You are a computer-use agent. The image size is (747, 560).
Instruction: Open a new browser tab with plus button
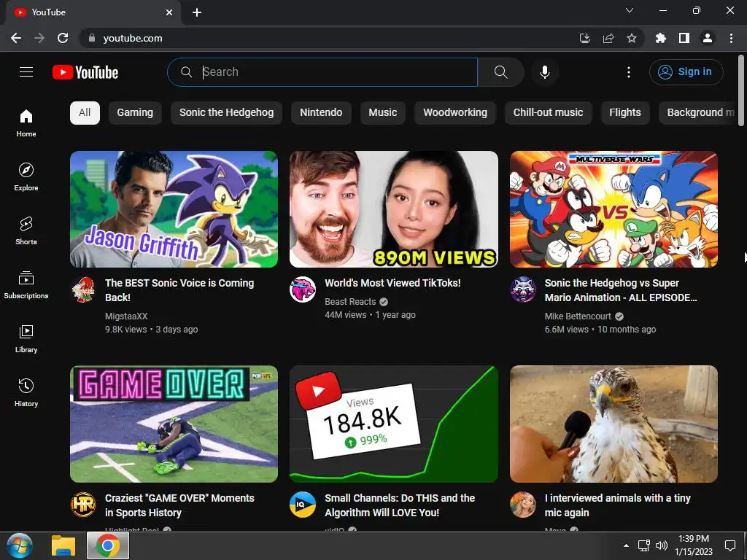[197, 12]
